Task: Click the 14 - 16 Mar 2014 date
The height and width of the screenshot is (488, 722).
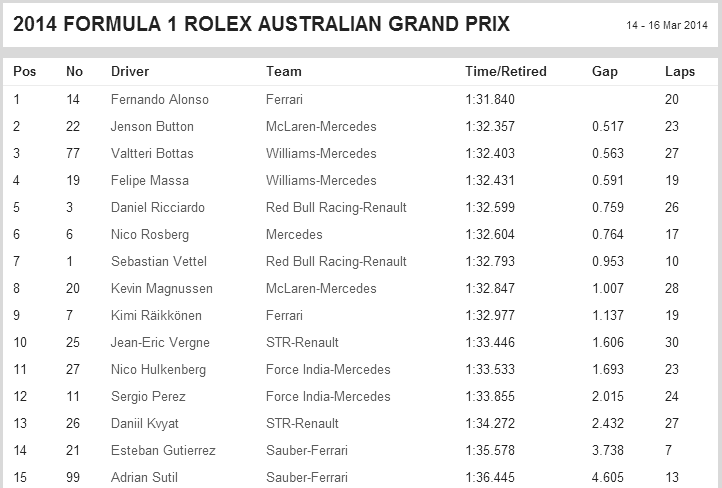Action: (x=667, y=25)
